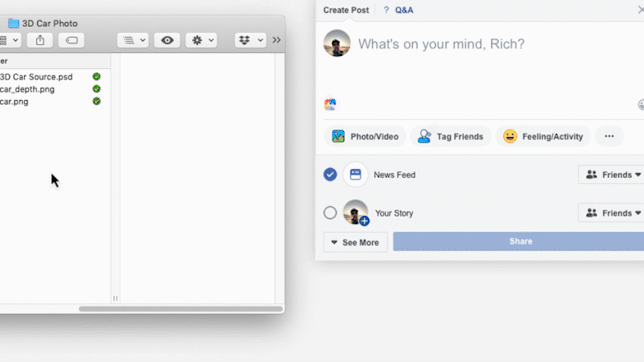Click the What's on your mind field
The width and height of the screenshot is (644, 362).
click(441, 44)
